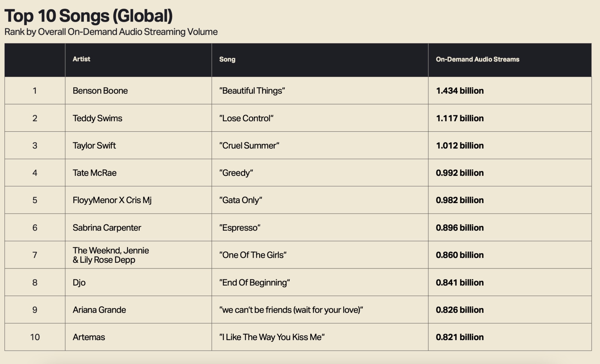Click The Weeknd, Jennie & Lily Rose Depp
The width and height of the screenshot is (600, 364).
click(x=111, y=255)
